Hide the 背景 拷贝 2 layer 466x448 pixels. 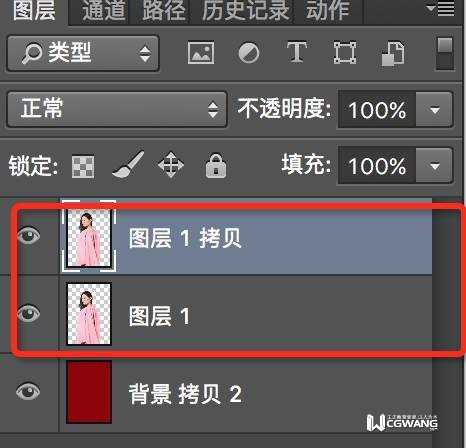click(28, 391)
